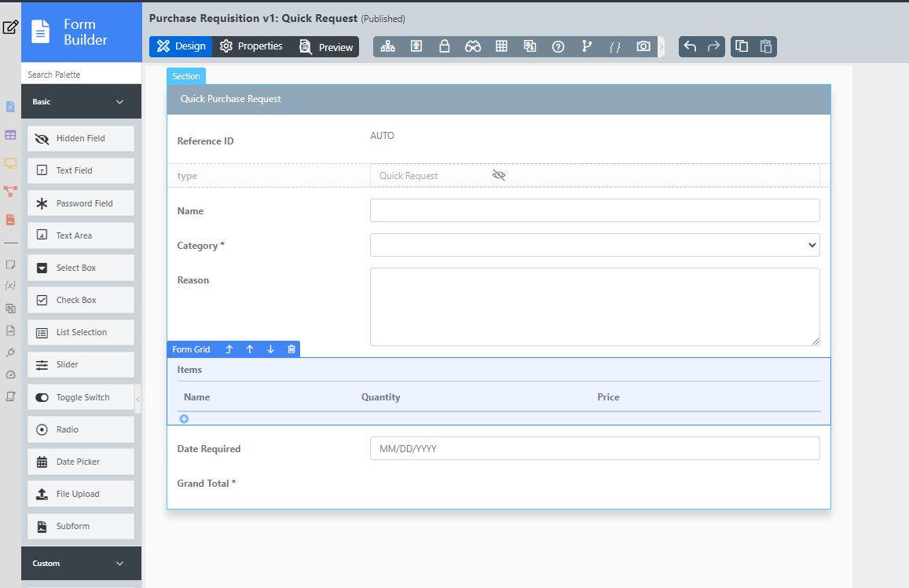
Task: Select the Toggle Switch palette element
Action: point(80,397)
